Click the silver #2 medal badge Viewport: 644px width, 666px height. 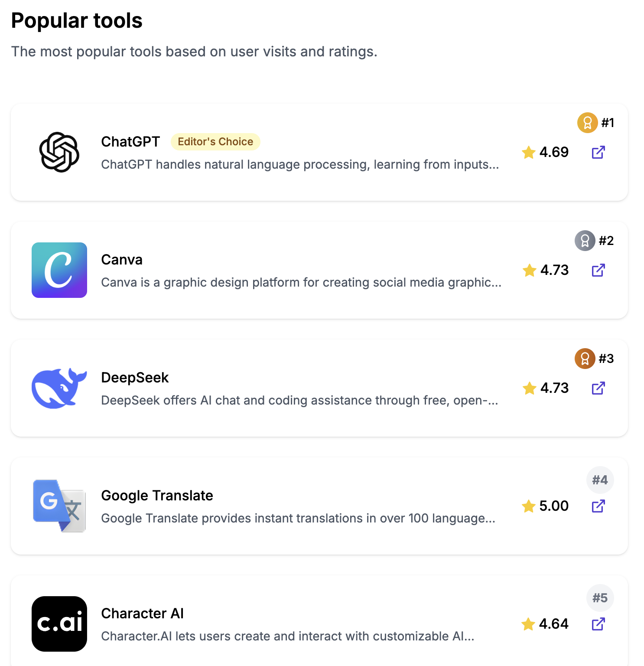click(x=585, y=241)
